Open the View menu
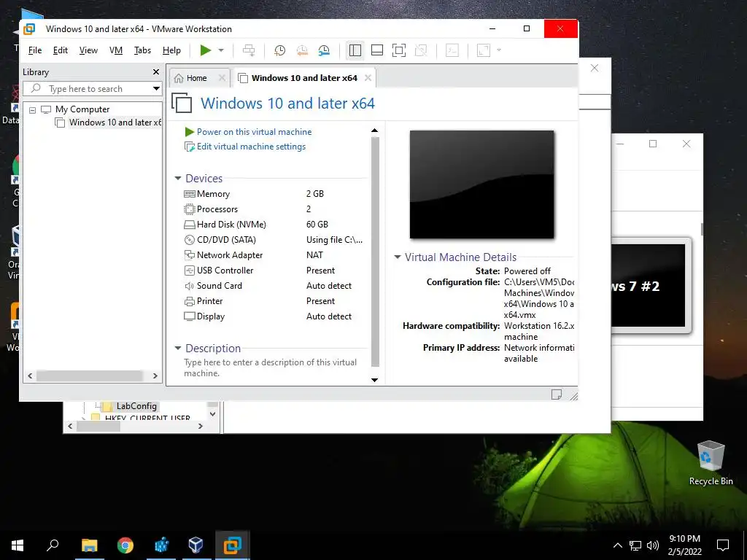Image resolution: width=747 pixels, height=560 pixels. [88, 50]
